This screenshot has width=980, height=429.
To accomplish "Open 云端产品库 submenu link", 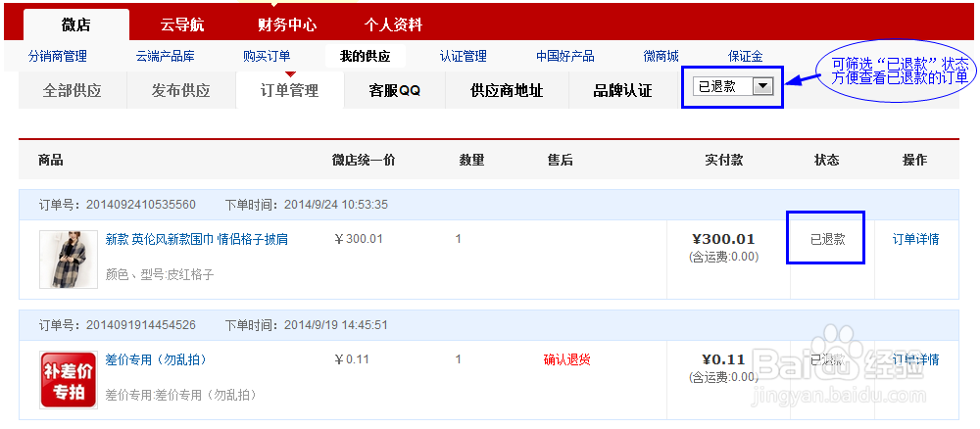I will [165, 56].
